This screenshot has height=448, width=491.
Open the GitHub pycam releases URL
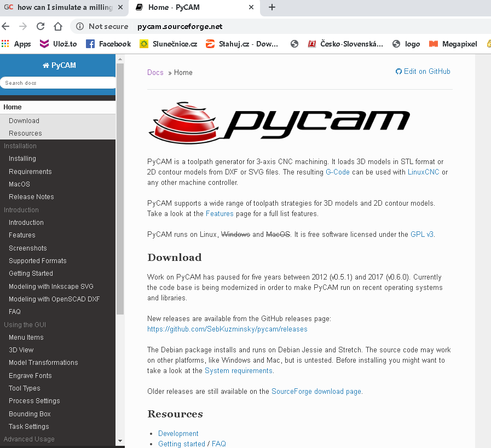pos(227,329)
